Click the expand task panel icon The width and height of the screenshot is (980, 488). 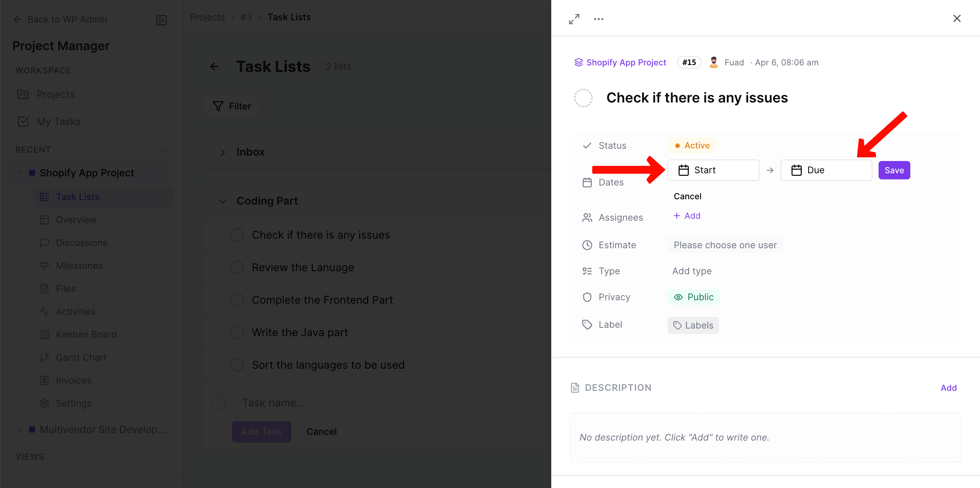[x=574, y=19]
